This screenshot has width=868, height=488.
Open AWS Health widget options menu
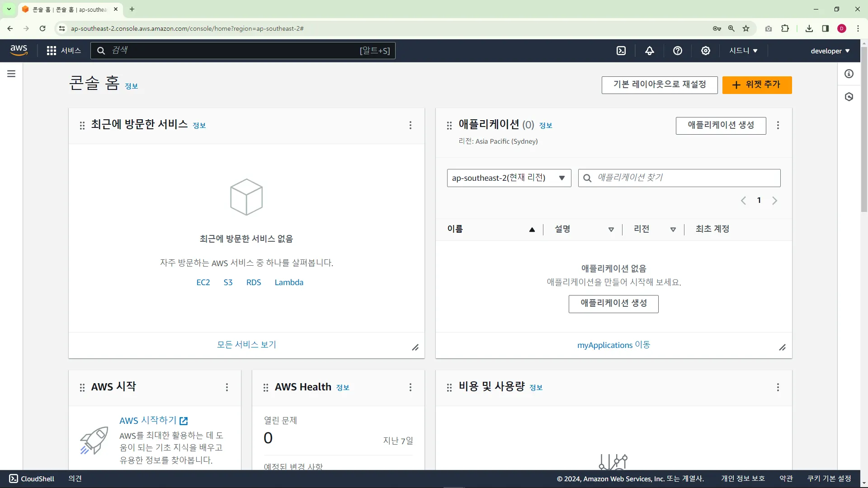tap(410, 387)
